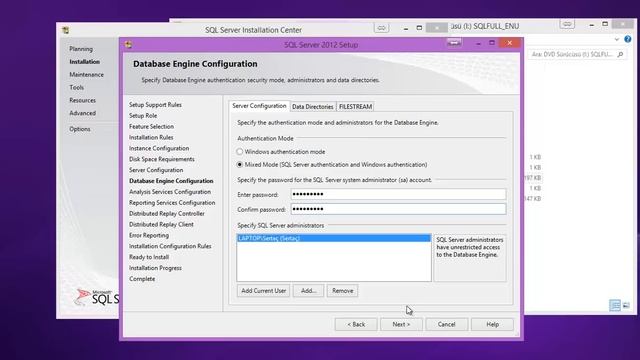The height and width of the screenshot is (360, 640).
Task: Go back with the Back button
Action: 356,324
